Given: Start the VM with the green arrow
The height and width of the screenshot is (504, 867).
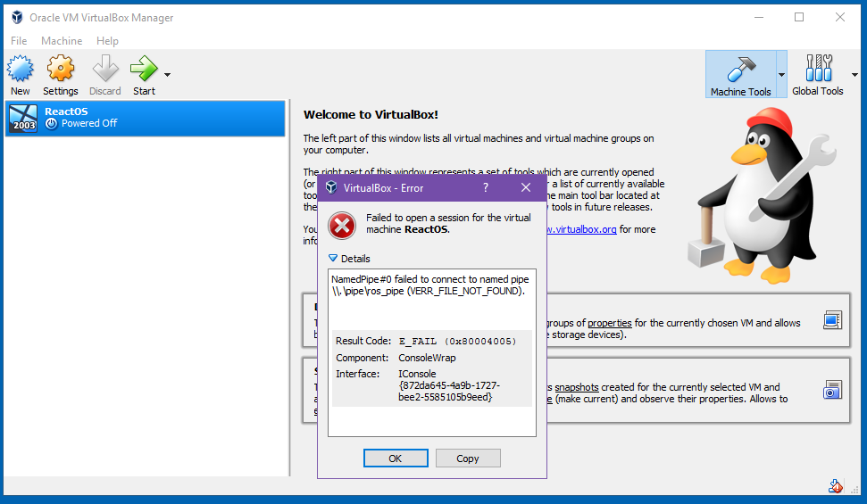Looking at the screenshot, I should tap(144, 69).
